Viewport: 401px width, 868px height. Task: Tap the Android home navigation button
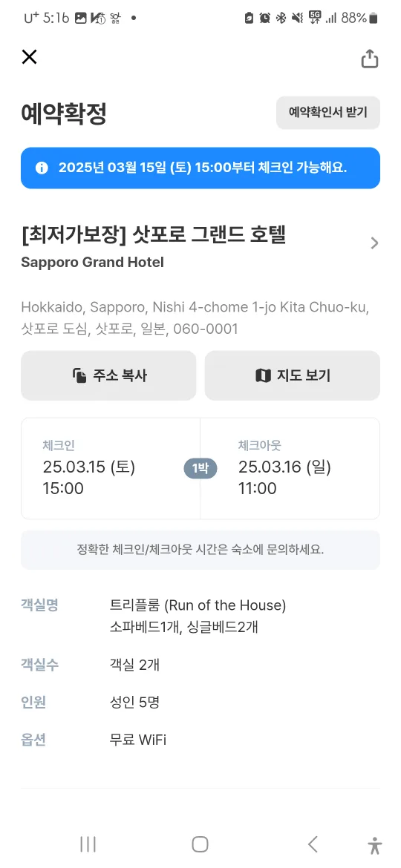(200, 844)
